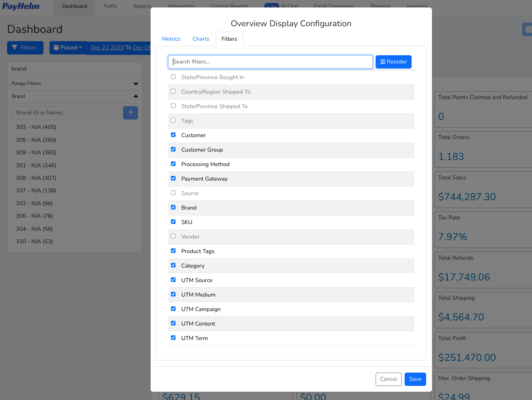Select brand 309 - N/A (365)
This screenshot has width=532, height=400.
(36, 152)
